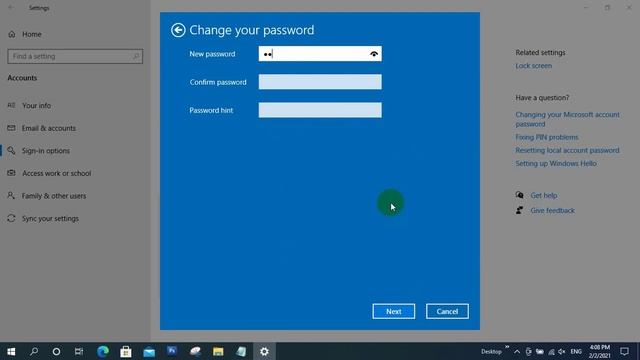Open the Windows Start menu

pos(11,351)
